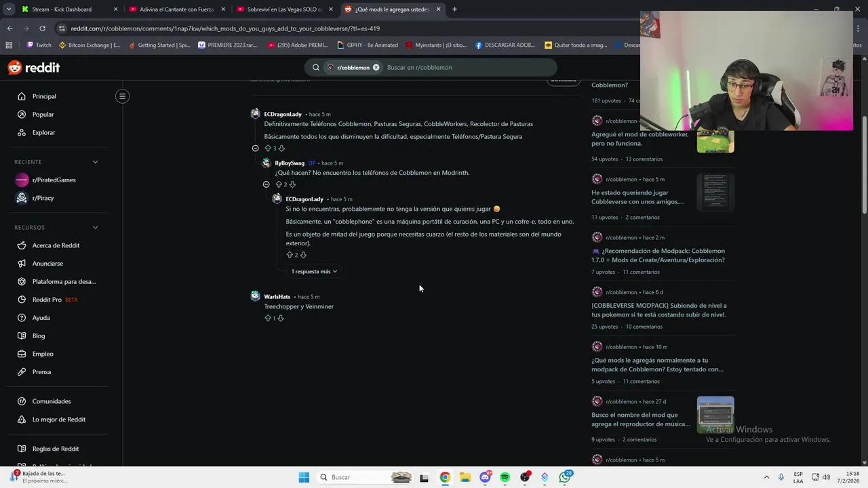868x488 pixels.
Task: Open WarlsHats user profile
Action: pyautogui.click(x=277, y=297)
